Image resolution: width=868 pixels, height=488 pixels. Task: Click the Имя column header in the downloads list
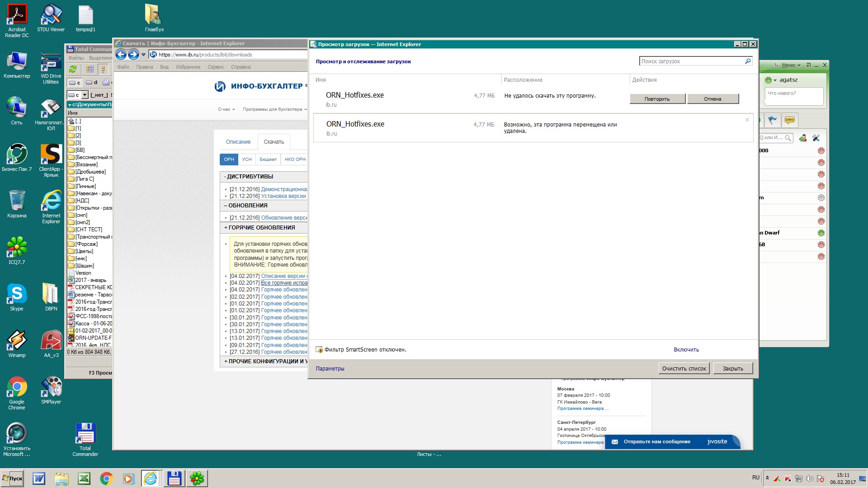point(321,80)
